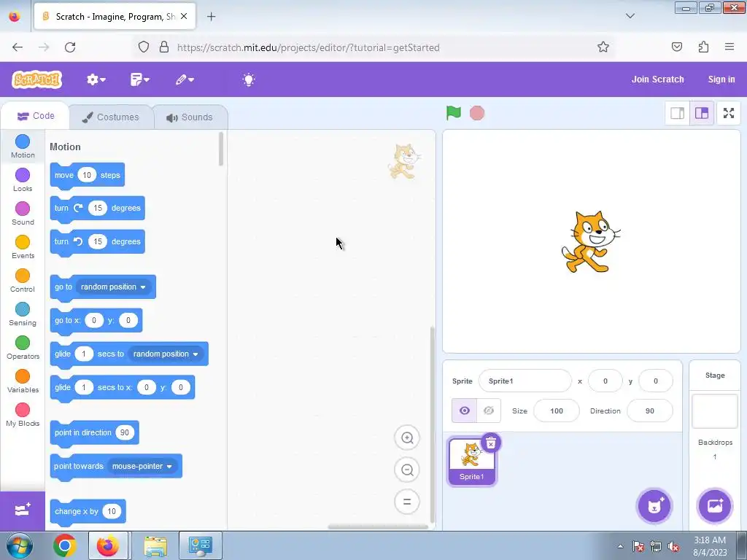Open a new browser tab
The height and width of the screenshot is (560, 747).
[x=211, y=17]
